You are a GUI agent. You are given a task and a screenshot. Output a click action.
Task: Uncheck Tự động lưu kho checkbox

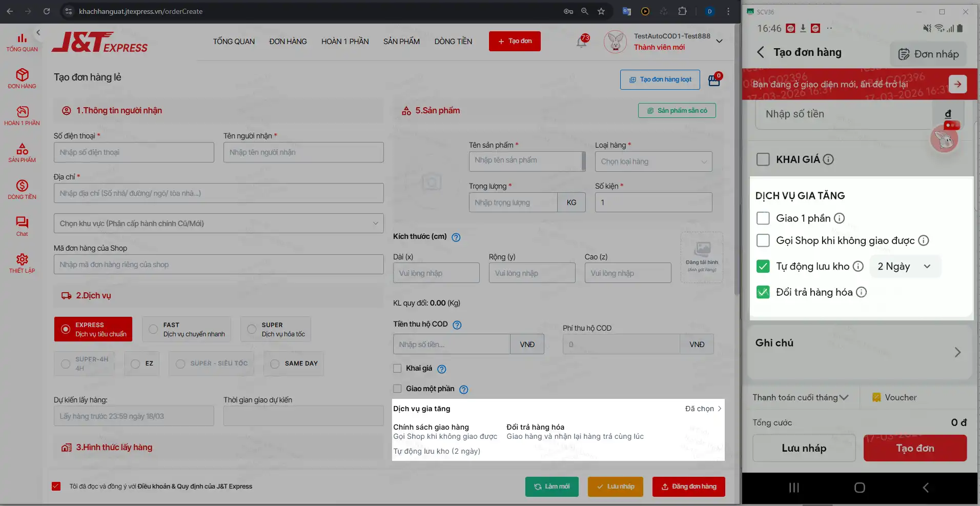tap(763, 267)
